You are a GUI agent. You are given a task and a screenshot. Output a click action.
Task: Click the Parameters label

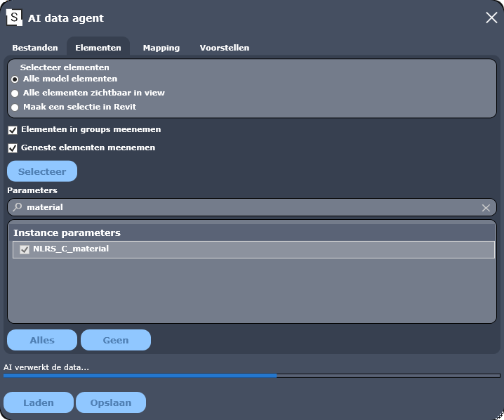coord(32,190)
